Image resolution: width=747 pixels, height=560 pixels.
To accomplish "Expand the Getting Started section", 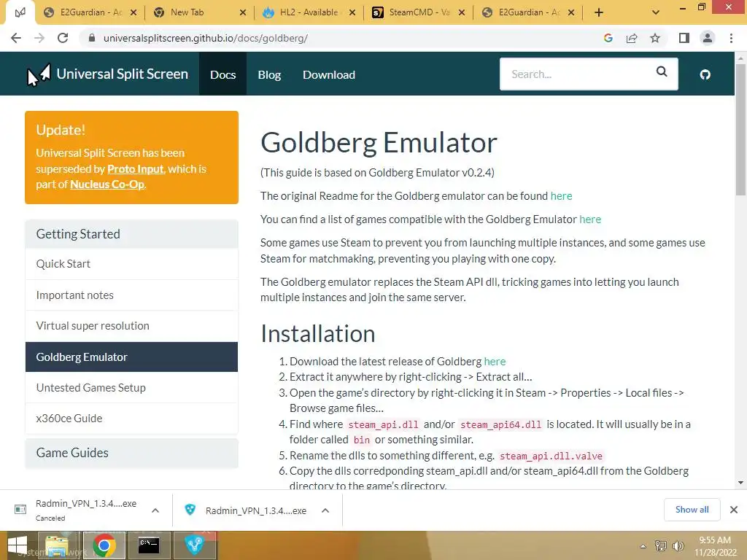I will coord(131,234).
